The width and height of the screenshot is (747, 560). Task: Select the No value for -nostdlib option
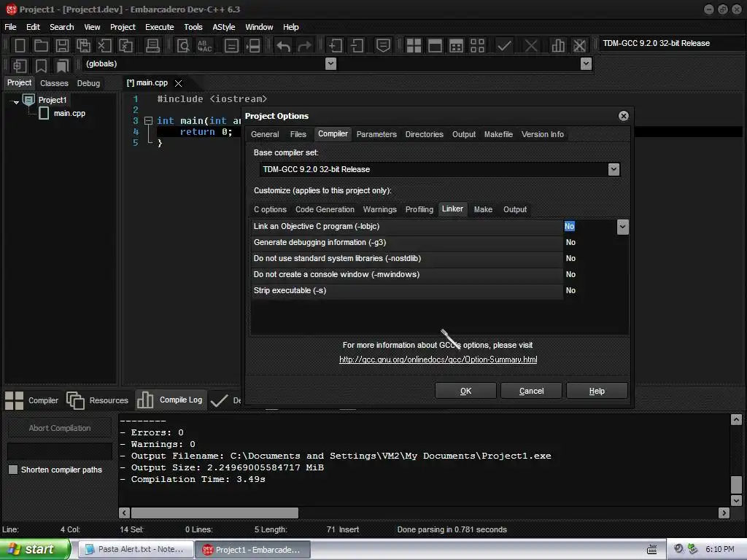(x=570, y=258)
